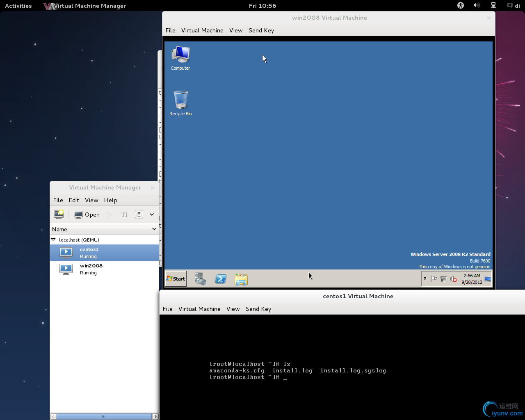Open View menu in Virtual Machine Manager

point(91,200)
